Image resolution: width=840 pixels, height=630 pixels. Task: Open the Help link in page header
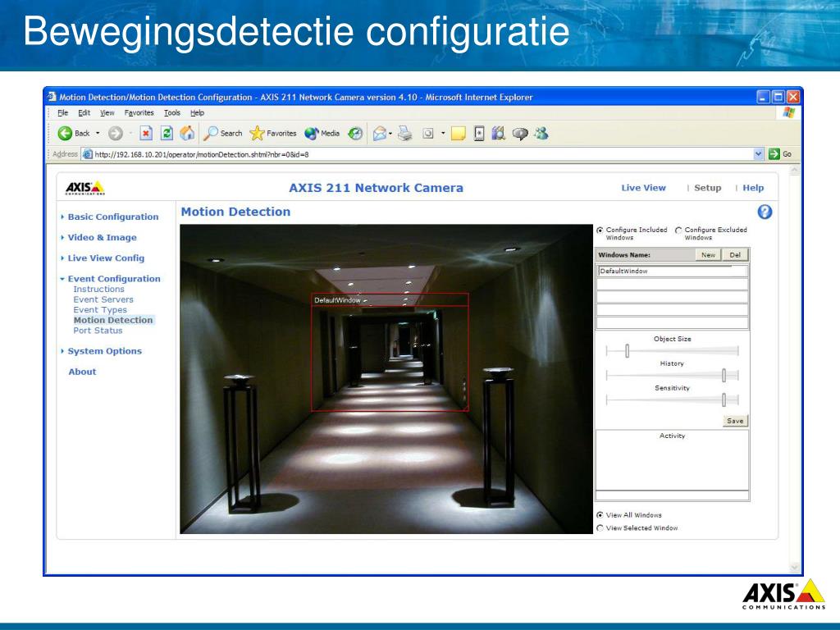click(753, 188)
